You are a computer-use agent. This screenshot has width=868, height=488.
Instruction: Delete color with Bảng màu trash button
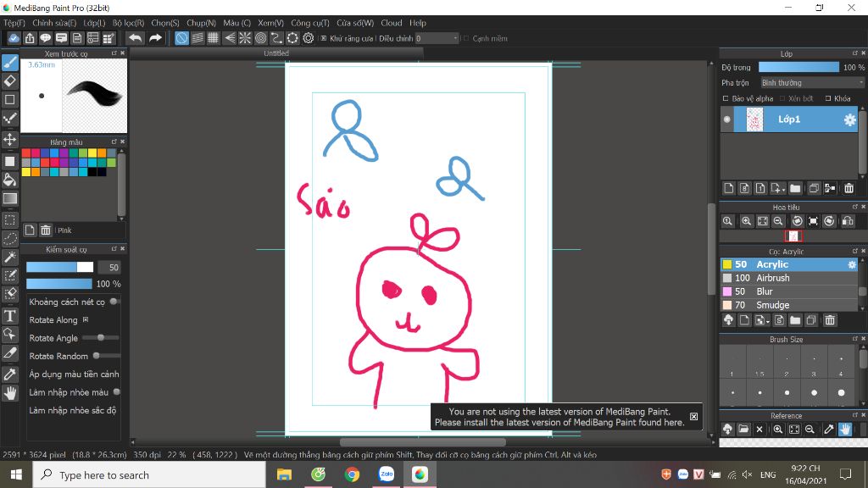(x=46, y=230)
